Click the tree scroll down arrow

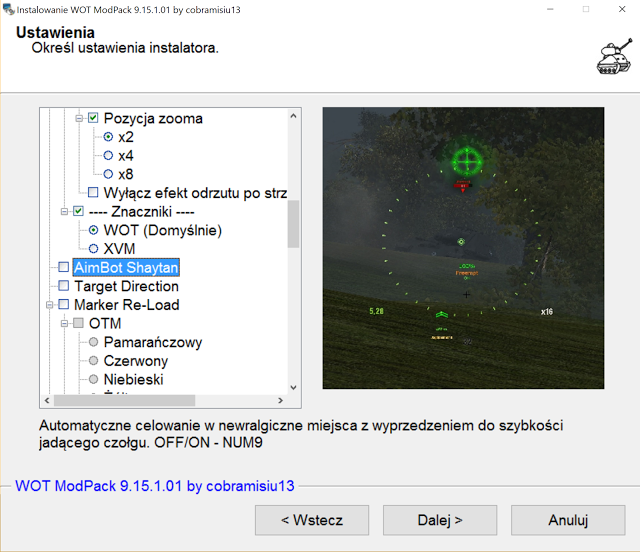pos(293,387)
